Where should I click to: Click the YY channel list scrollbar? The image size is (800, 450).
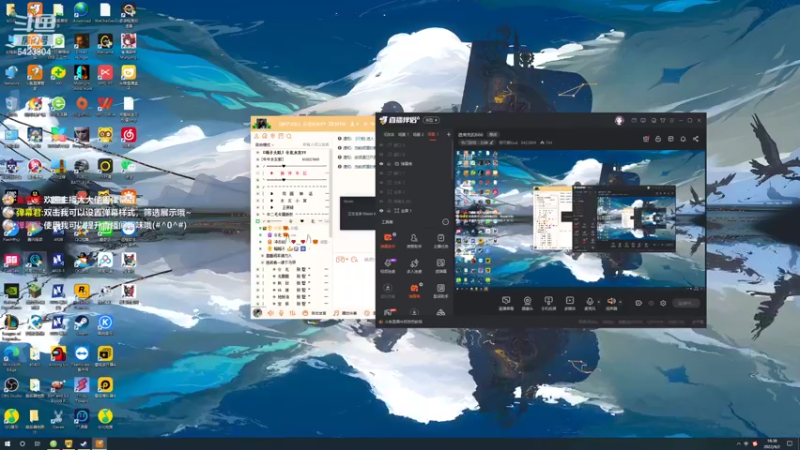coord(331,191)
